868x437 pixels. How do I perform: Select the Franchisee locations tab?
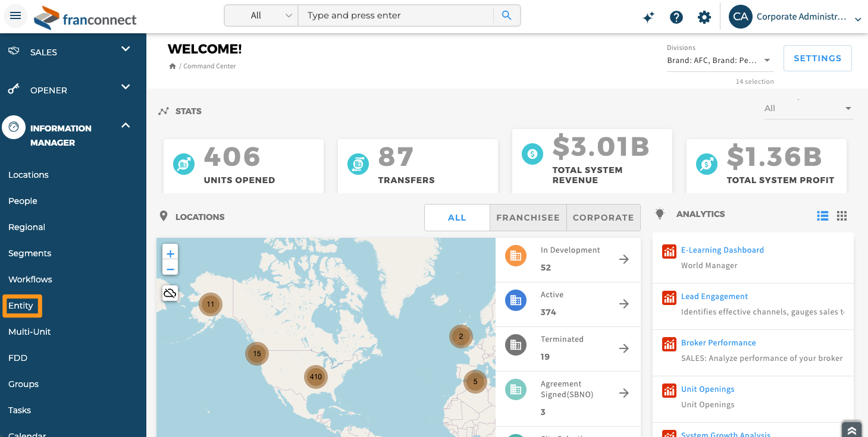pos(528,218)
